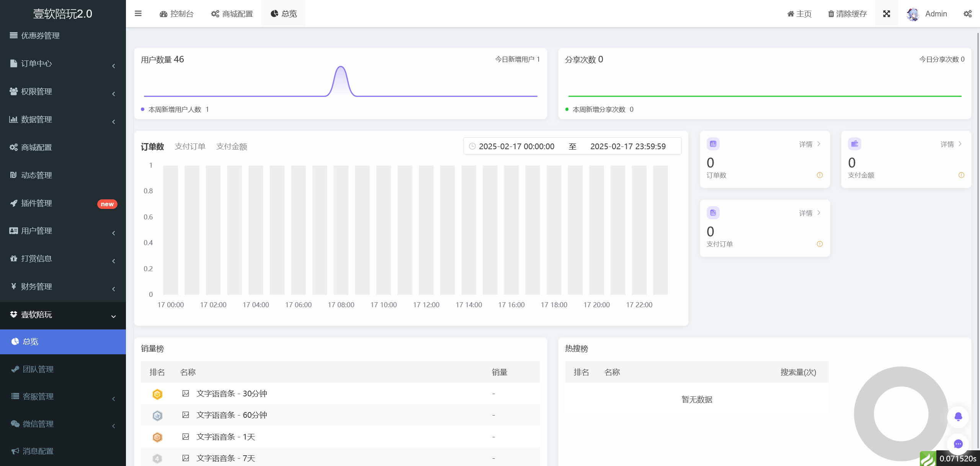Open the floating chat bubble icon
This screenshot has height=466, width=980.
click(x=958, y=444)
